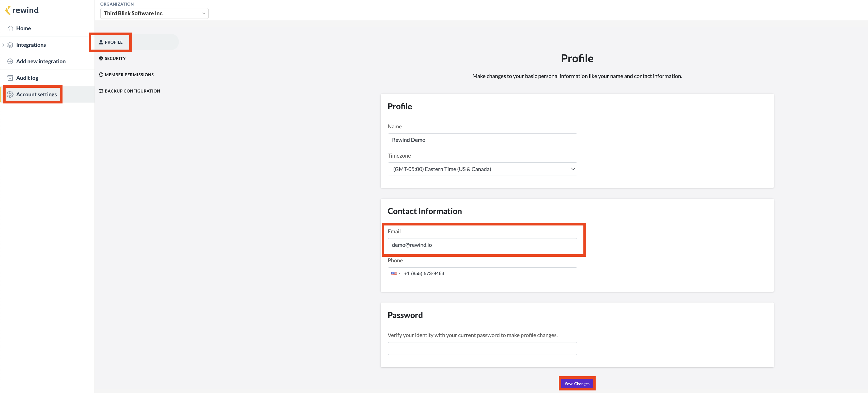Open the Organization dropdown
The width and height of the screenshot is (868, 393).
(x=154, y=13)
